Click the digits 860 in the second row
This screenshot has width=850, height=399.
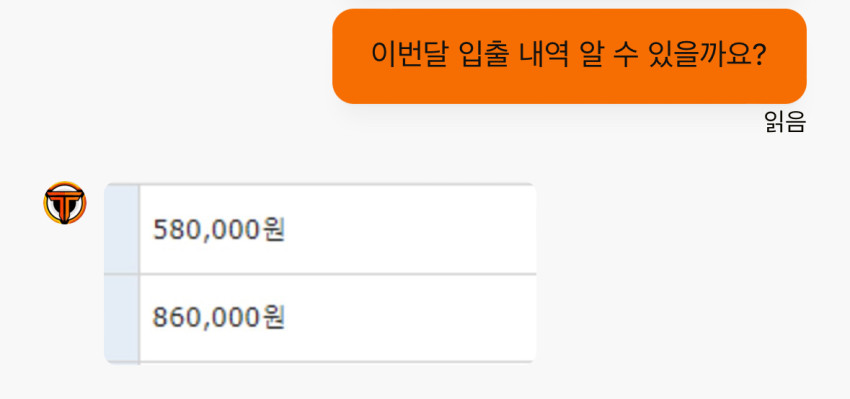175,317
